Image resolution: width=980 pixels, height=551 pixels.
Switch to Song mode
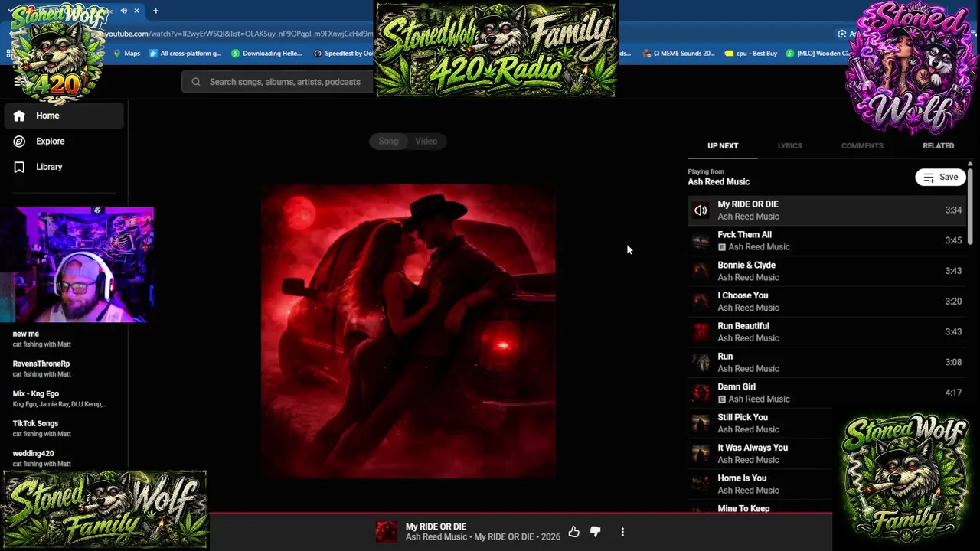pos(388,142)
